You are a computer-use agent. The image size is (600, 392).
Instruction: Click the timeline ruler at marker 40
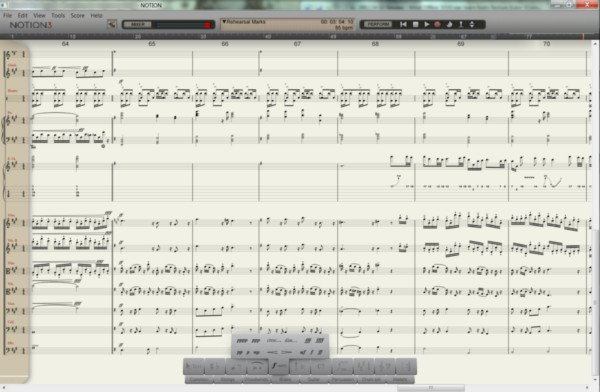pyautogui.click(x=268, y=37)
